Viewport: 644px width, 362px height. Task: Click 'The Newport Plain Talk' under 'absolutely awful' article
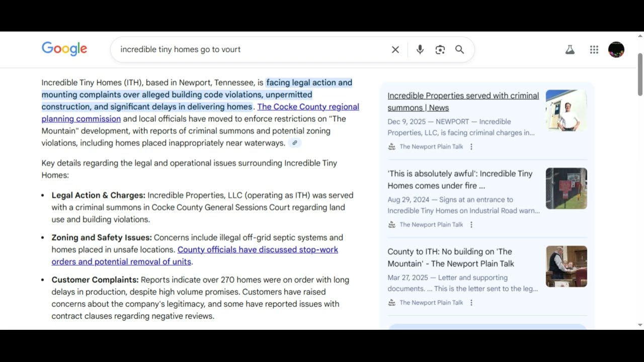[x=431, y=225]
